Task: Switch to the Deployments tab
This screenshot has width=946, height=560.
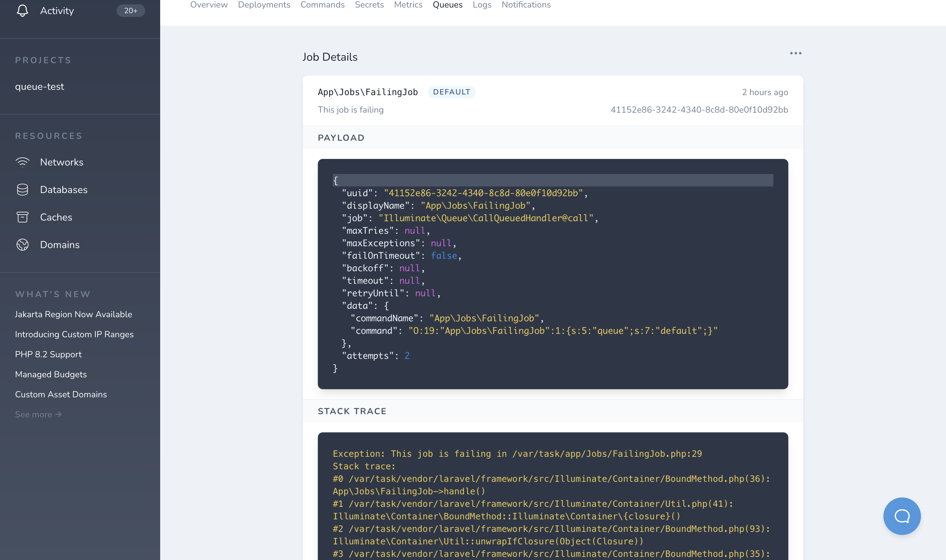Action: [264, 5]
